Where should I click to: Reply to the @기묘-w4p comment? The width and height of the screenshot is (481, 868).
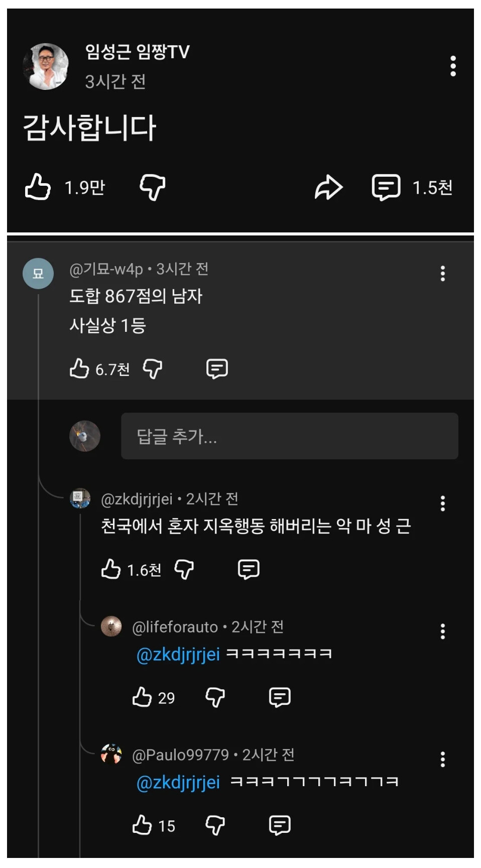217,368
